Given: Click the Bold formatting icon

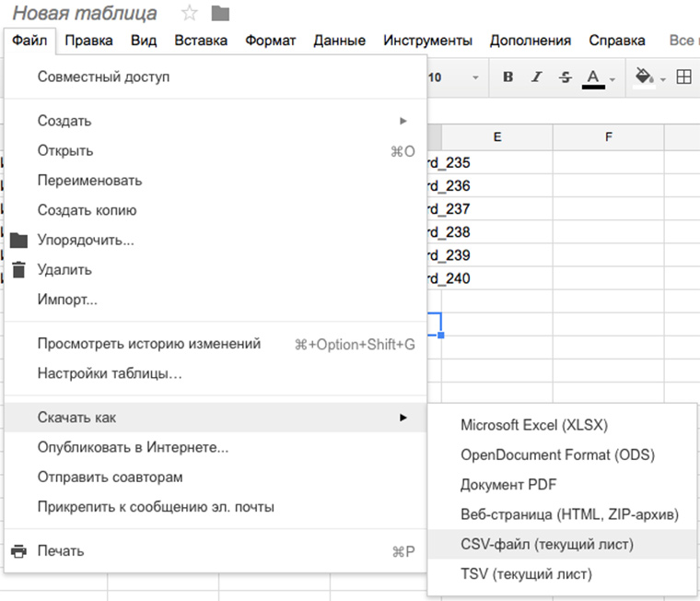Looking at the screenshot, I should [507, 77].
